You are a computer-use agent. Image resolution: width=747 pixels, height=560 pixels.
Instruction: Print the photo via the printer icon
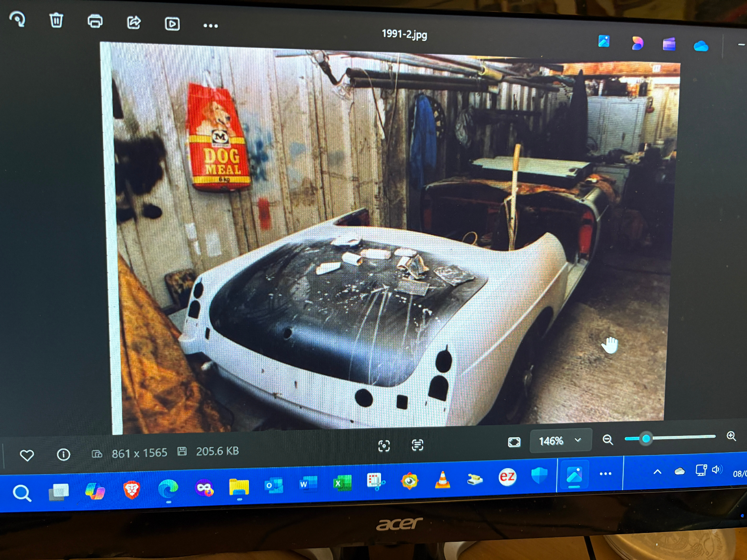[x=95, y=21]
